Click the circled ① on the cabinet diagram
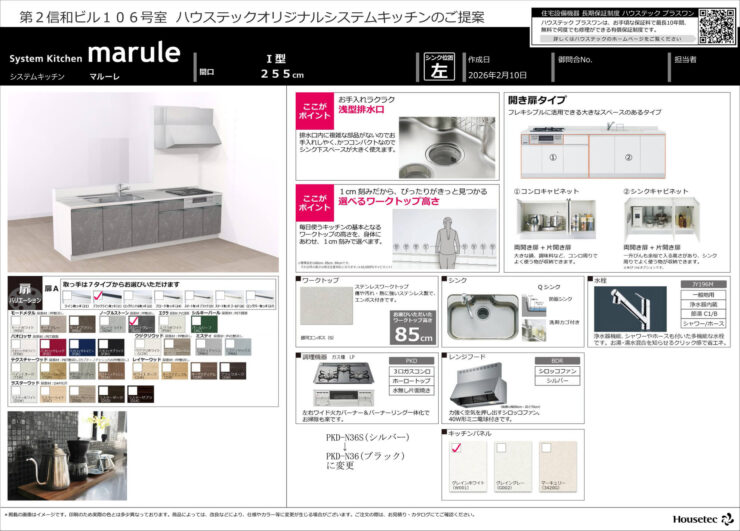 [553, 157]
